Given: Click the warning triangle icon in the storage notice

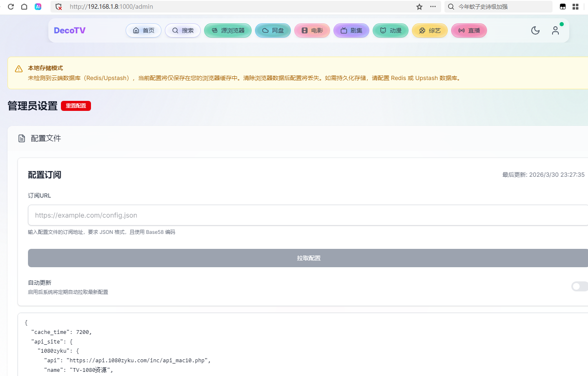Looking at the screenshot, I should click(x=19, y=69).
